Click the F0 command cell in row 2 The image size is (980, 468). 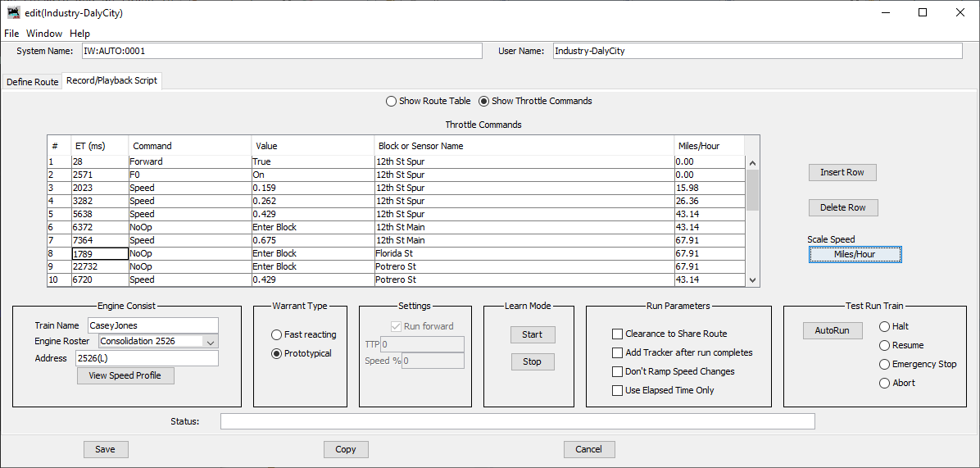tap(190, 175)
